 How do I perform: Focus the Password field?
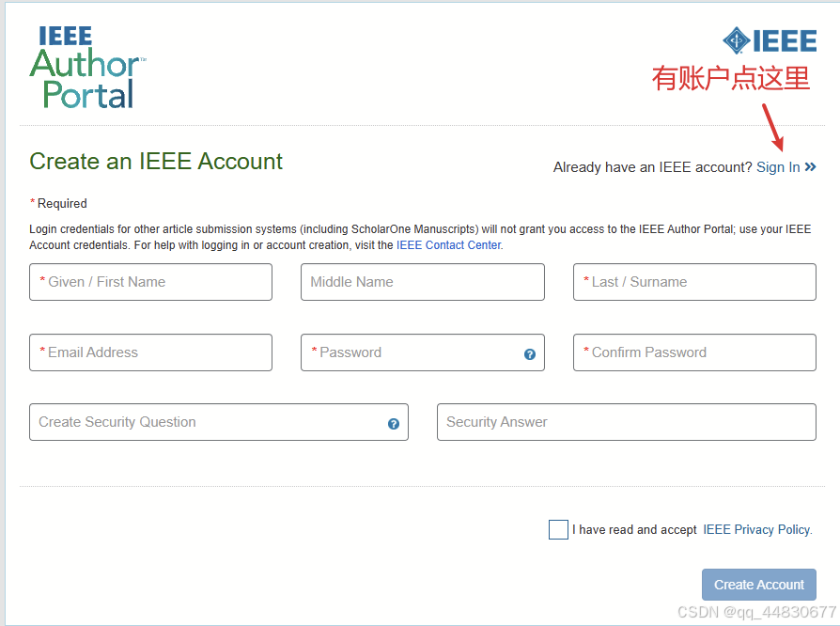coord(423,352)
